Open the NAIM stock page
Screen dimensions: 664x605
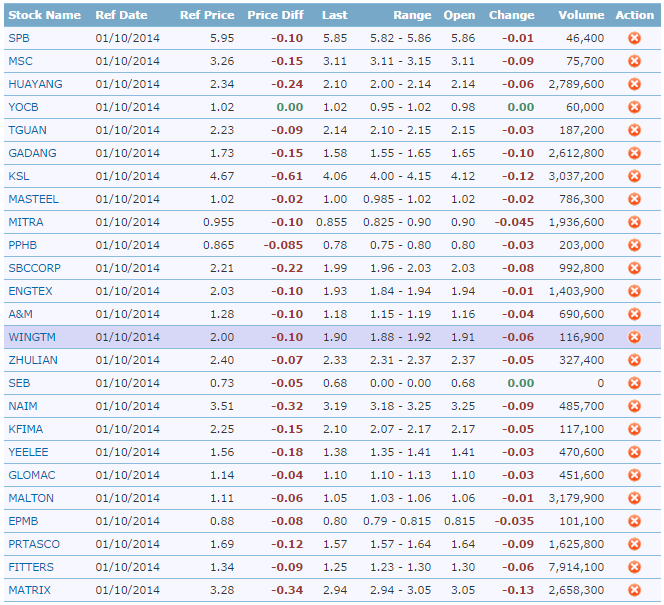click(23, 406)
